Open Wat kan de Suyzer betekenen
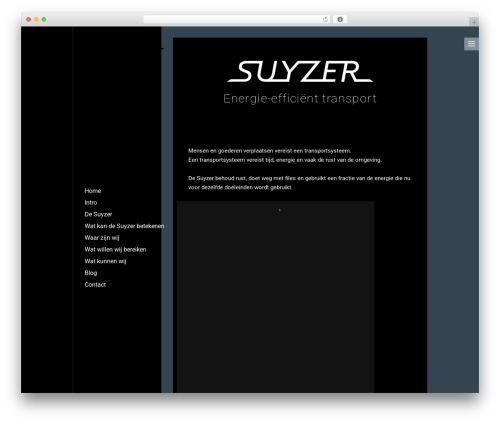Viewport: 500px width, 423px height. (124, 226)
